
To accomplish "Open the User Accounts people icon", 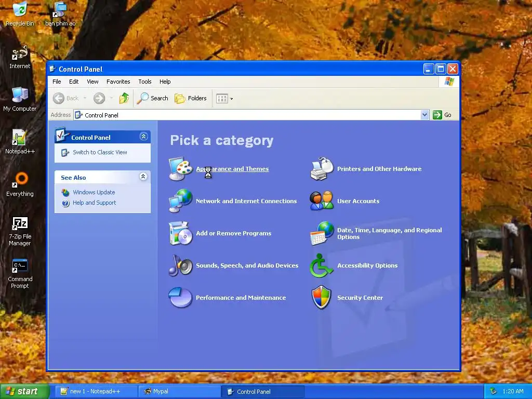I will (322, 201).
